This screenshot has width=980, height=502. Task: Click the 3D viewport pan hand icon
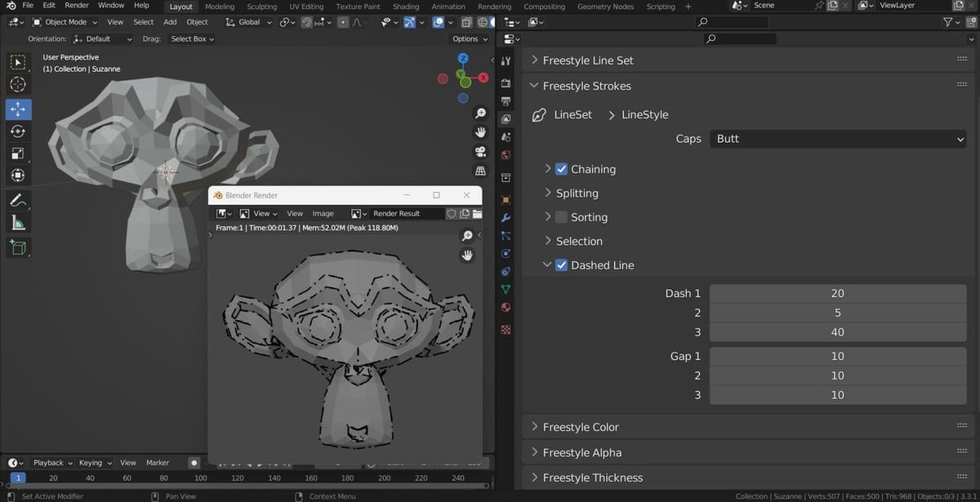(x=480, y=132)
